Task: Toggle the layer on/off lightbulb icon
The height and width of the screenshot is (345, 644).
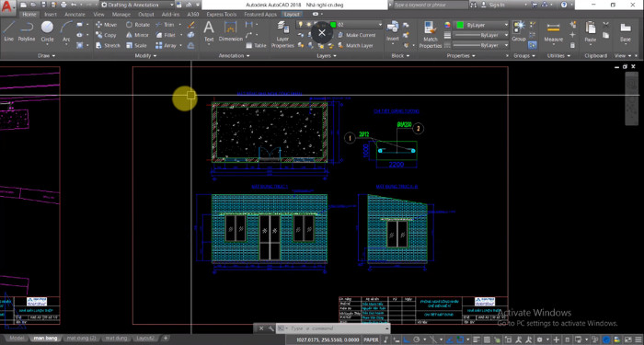Action: click(x=301, y=25)
